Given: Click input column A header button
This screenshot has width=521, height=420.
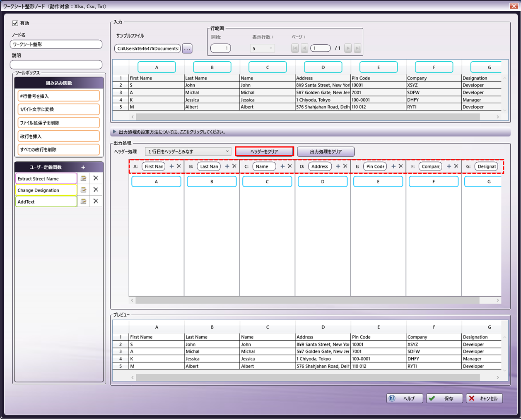Looking at the screenshot, I should (x=157, y=67).
